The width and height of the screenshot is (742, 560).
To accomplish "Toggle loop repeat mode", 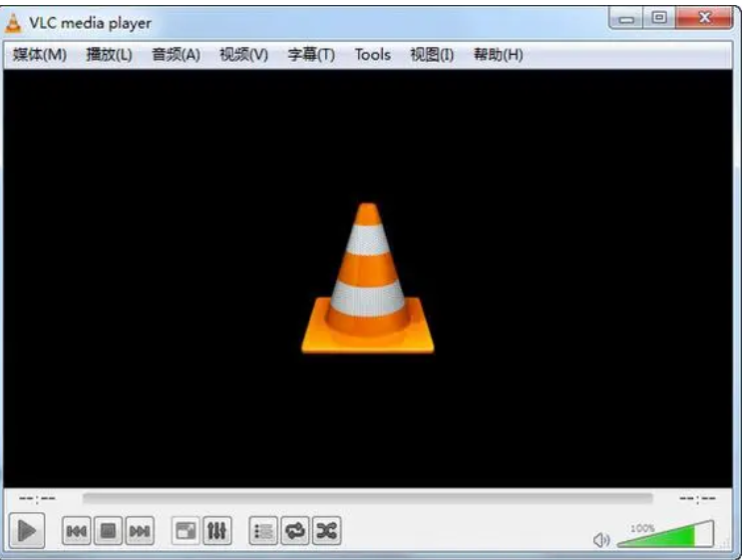I will [x=295, y=531].
